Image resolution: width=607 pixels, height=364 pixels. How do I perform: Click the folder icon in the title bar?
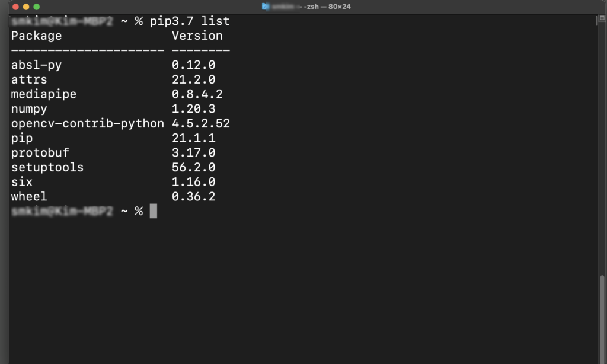tap(265, 6)
